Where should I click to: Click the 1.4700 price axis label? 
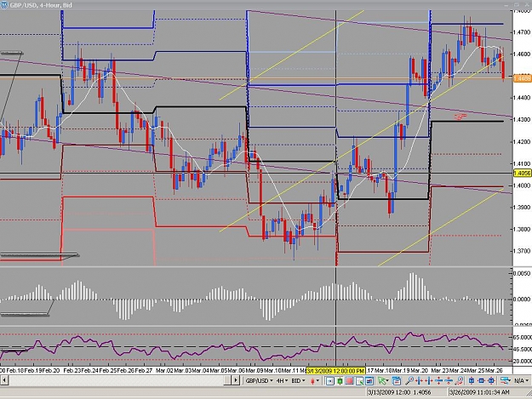click(x=522, y=32)
